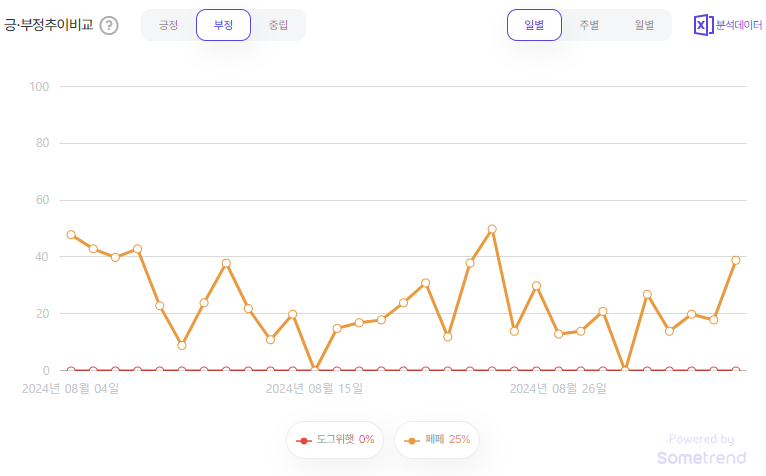Select the 부정 sentiment tab
Image resolution: width=766 pixels, height=476 pixels.
click(224, 25)
